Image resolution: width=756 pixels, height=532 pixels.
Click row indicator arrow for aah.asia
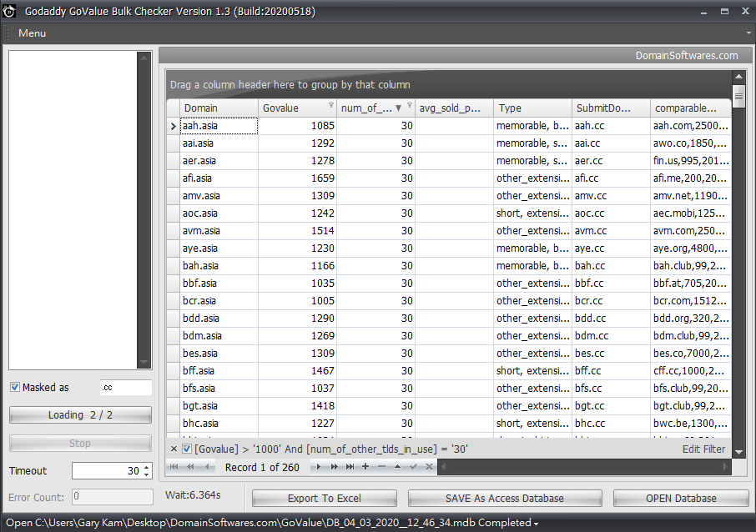click(x=173, y=126)
